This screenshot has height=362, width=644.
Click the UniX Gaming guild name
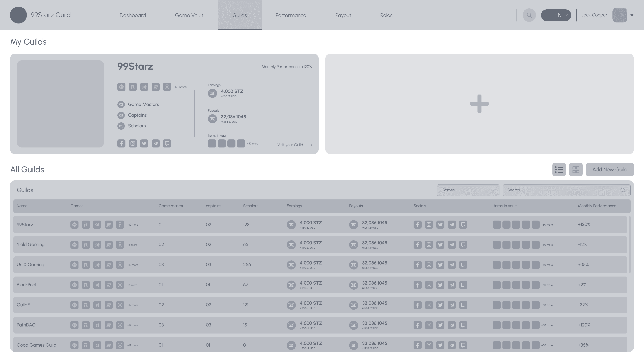(x=31, y=265)
